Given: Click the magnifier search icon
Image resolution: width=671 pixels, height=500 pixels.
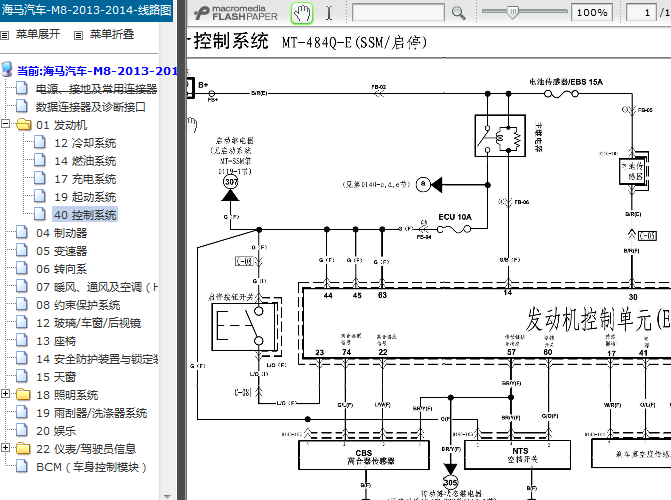Looking at the screenshot, I should coord(458,13).
